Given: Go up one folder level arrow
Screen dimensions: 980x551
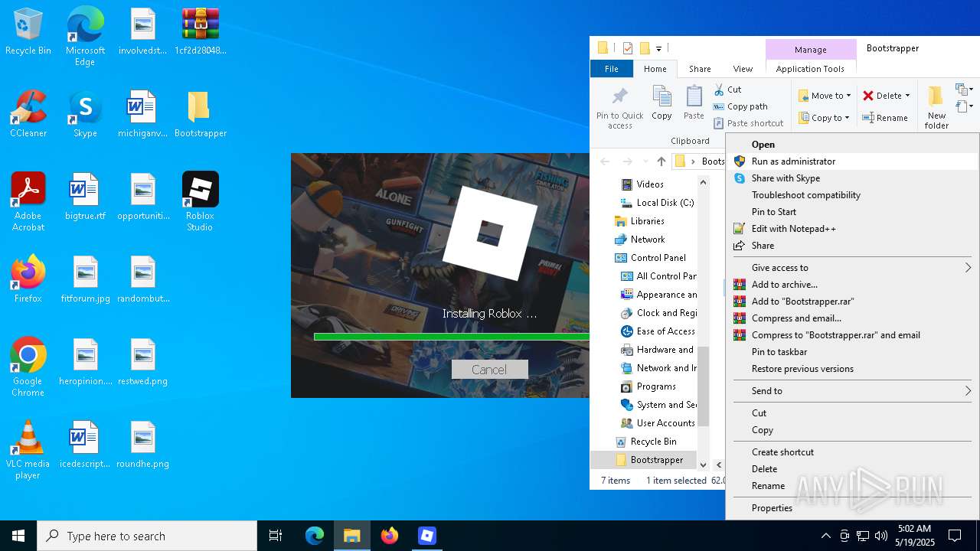Looking at the screenshot, I should pyautogui.click(x=661, y=161).
